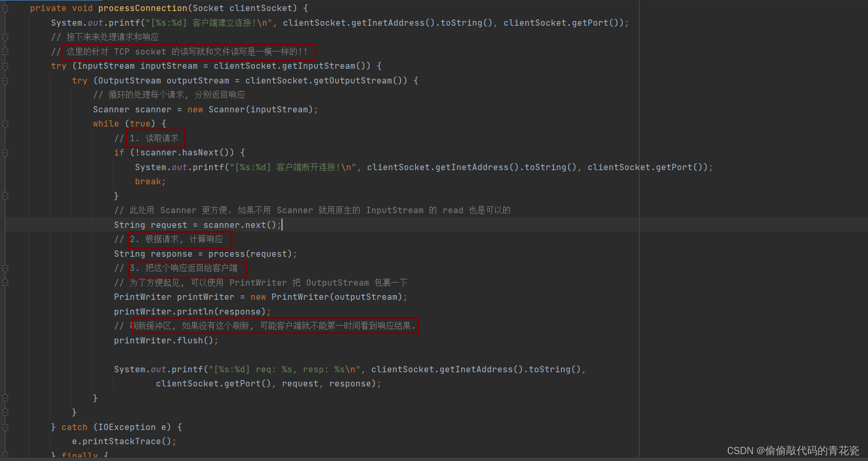Fold the catch (IOException e) block
The height and width of the screenshot is (461, 868).
pos(5,427)
